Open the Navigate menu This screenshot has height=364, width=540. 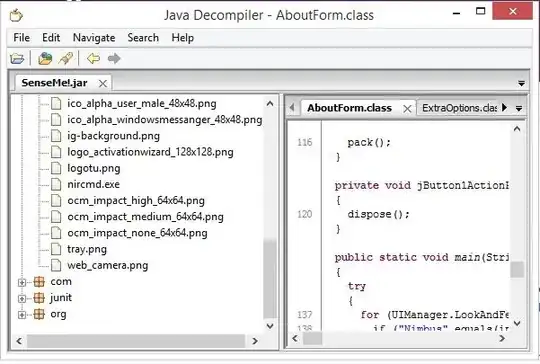pyautogui.click(x=94, y=38)
